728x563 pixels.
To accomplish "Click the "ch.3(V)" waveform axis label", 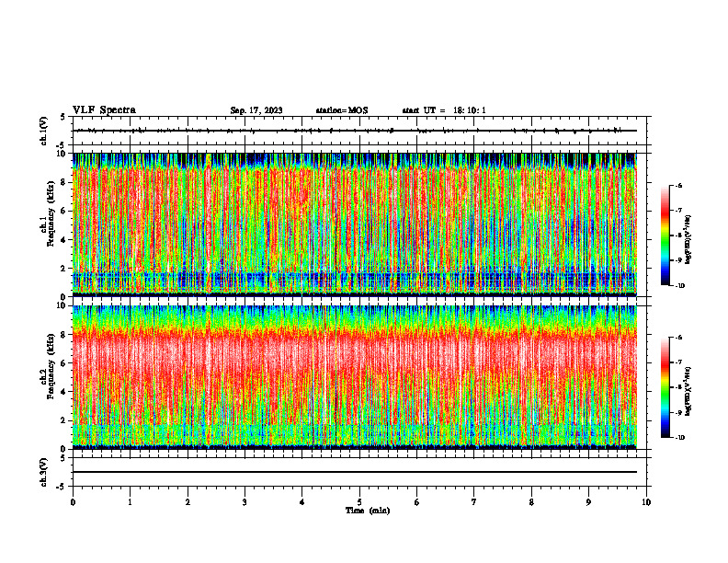I will pyautogui.click(x=44, y=472).
